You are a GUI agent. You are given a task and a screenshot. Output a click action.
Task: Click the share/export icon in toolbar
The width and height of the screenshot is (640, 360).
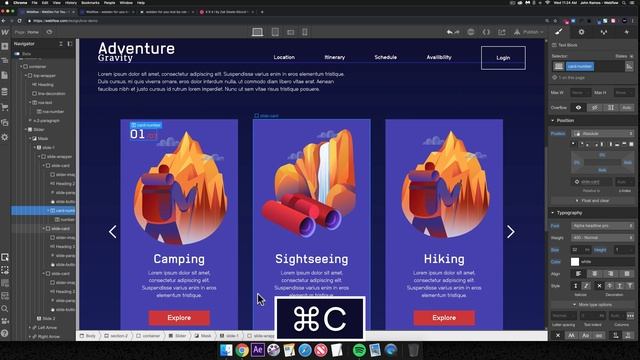pyautogui.click(x=502, y=32)
